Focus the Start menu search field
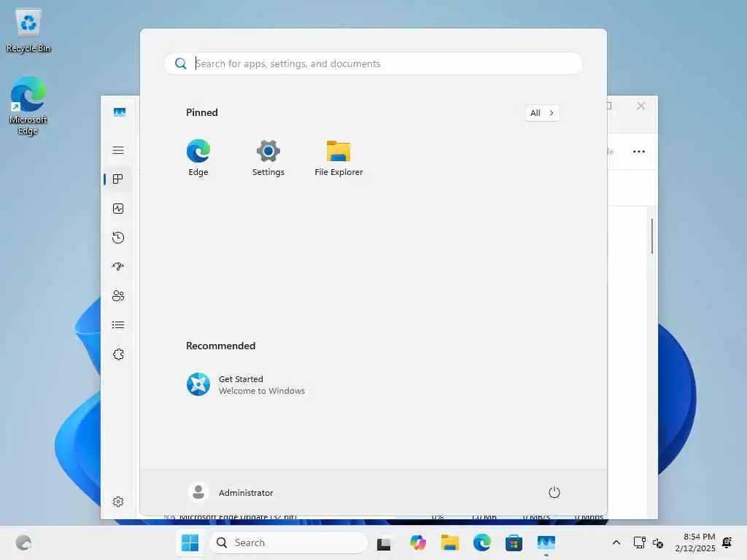Image resolution: width=747 pixels, height=560 pixels. click(x=373, y=63)
